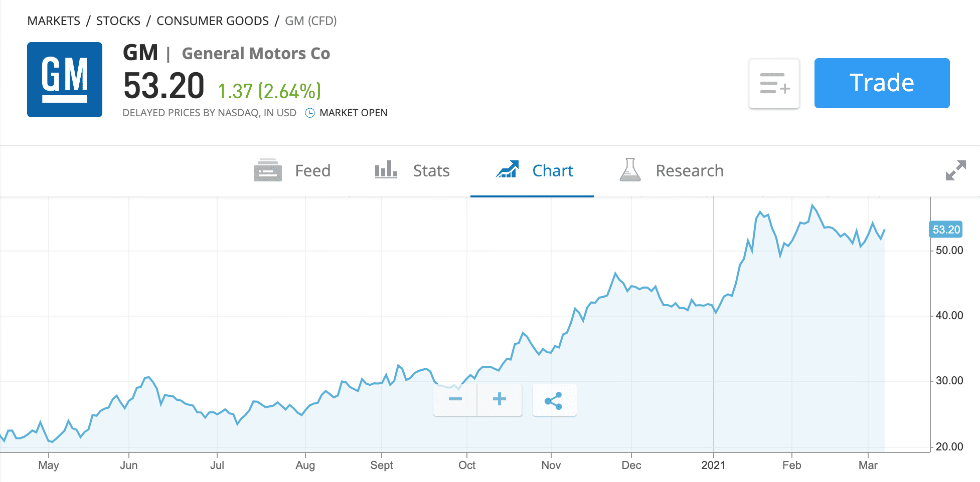Switch to the Stats tab

[x=412, y=171]
